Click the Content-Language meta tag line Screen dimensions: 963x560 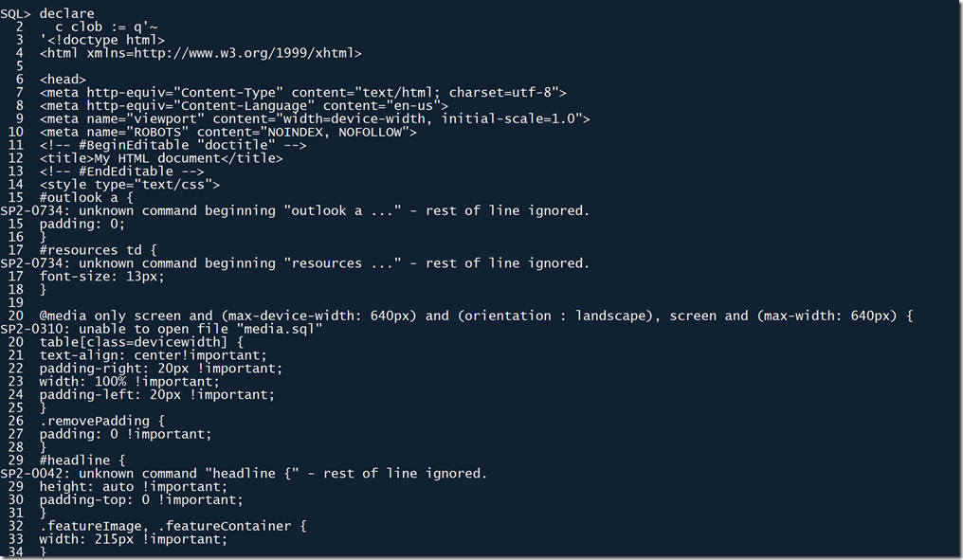click(244, 106)
